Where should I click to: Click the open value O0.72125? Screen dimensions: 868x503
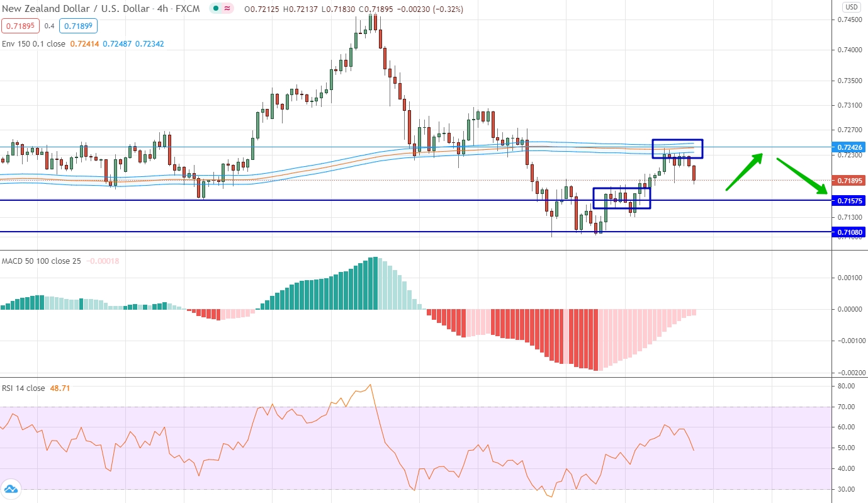pos(262,9)
